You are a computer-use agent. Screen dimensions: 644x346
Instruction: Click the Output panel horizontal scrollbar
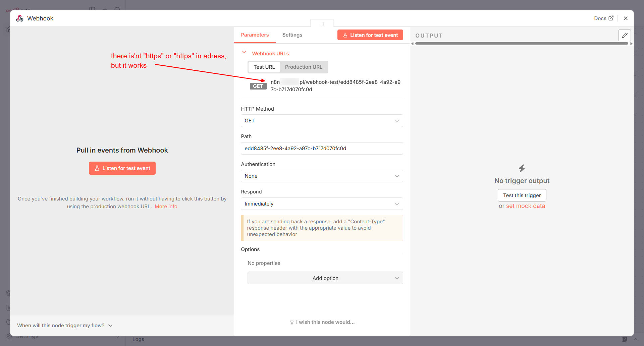pos(522,44)
